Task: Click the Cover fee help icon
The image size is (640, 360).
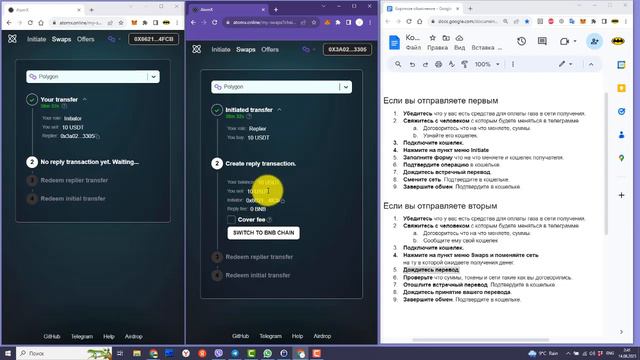Action: [269, 220]
